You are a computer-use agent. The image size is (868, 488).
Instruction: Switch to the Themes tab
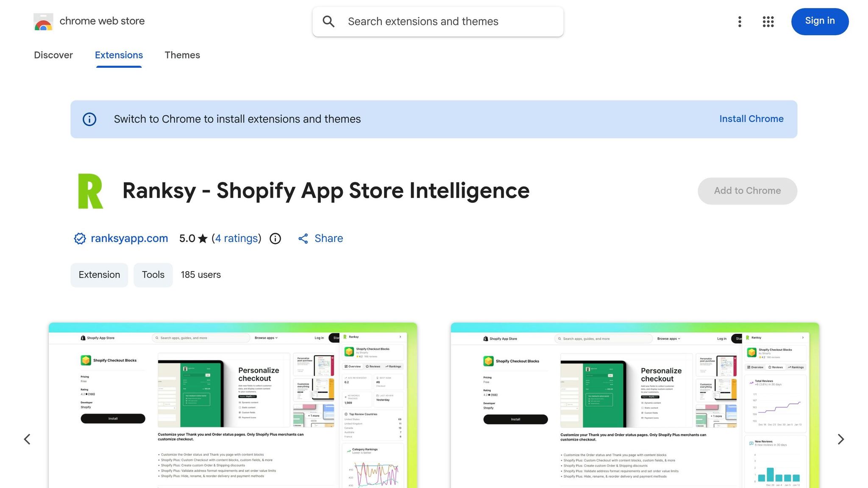[182, 55]
